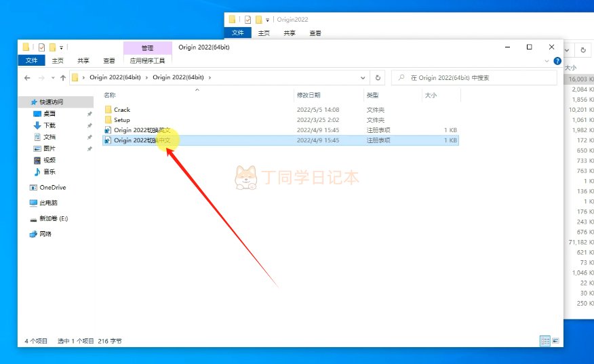
Task: Expand breadcrumb arrow after first Origin 2022(64bit)
Action: [146, 78]
